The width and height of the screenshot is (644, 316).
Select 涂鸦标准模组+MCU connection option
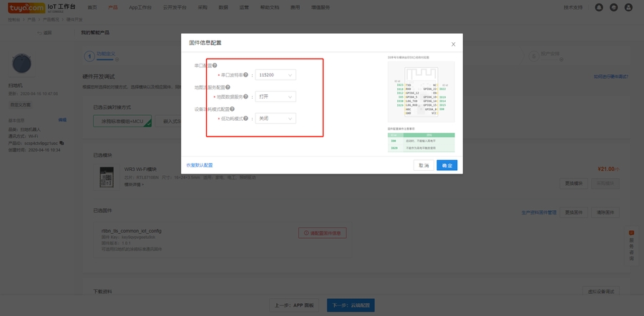click(x=122, y=121)
